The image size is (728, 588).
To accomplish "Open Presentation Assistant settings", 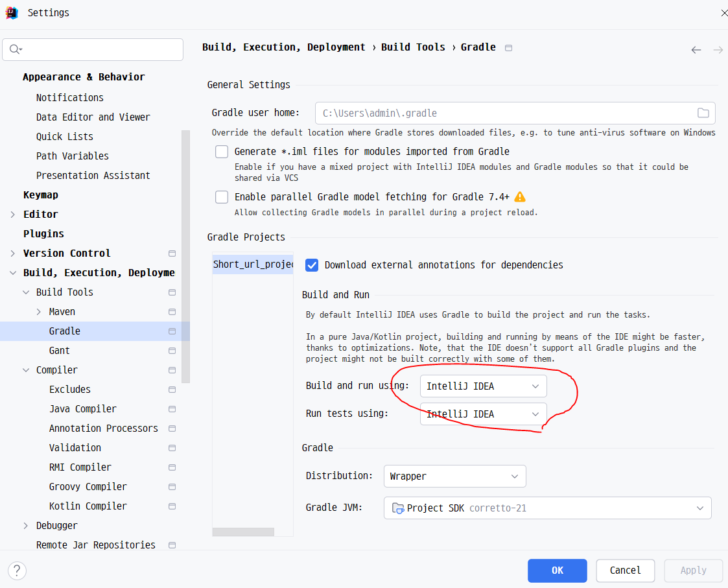I will click(x=93, y=176).
